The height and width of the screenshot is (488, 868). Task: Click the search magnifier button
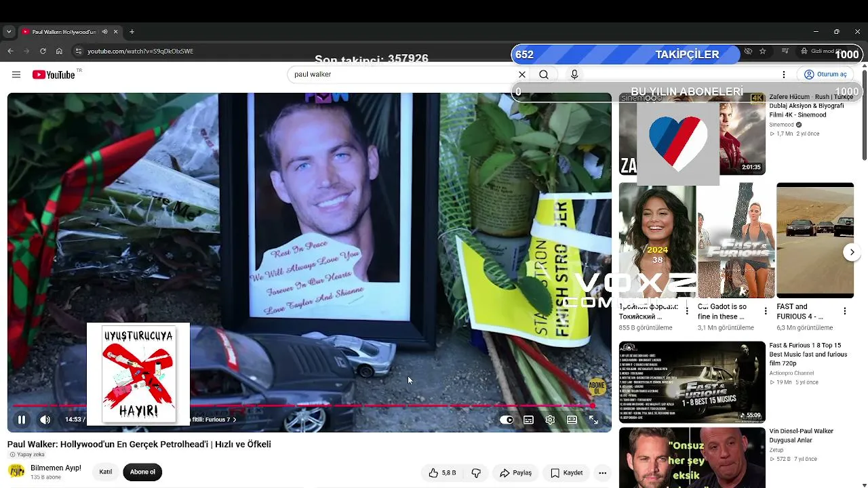tap(544, 75)
